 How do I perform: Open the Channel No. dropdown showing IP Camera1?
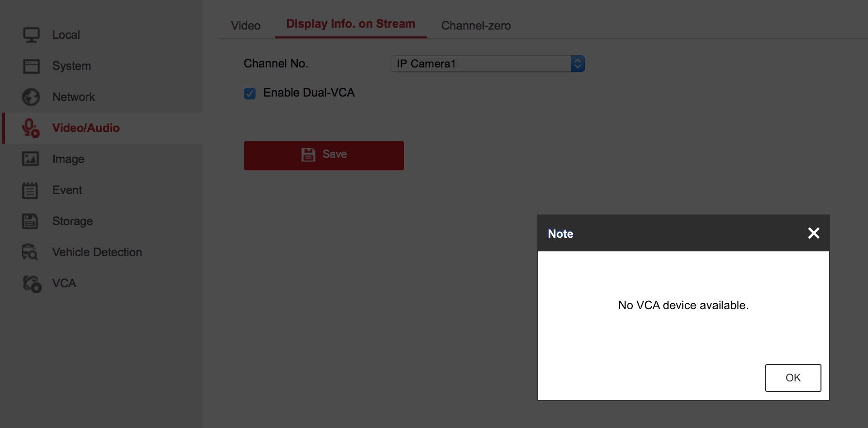pyautogui.click(x=480, y=64)
